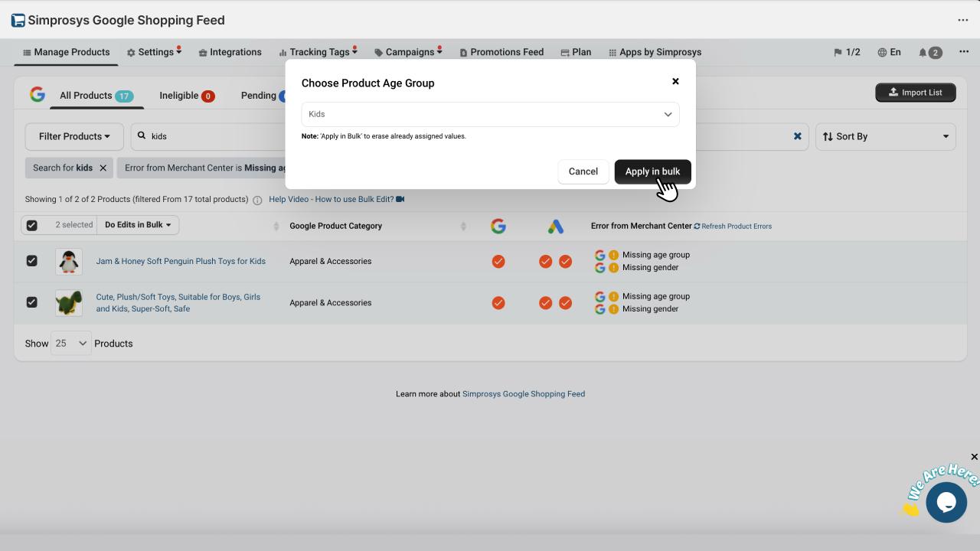This screenshot has width=980, height=551.
Task: Open the Kids age group dropdown
Action: click(490, 114)
